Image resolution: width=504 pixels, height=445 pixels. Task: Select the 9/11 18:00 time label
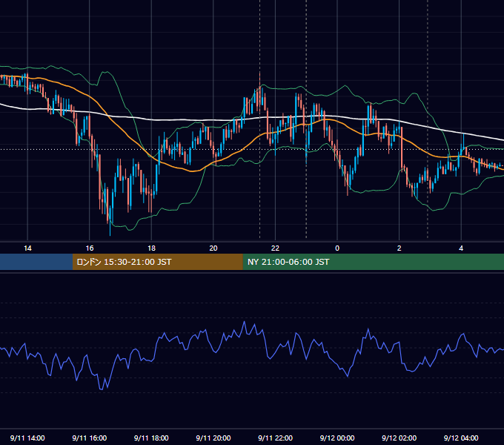tap(151, 438)
